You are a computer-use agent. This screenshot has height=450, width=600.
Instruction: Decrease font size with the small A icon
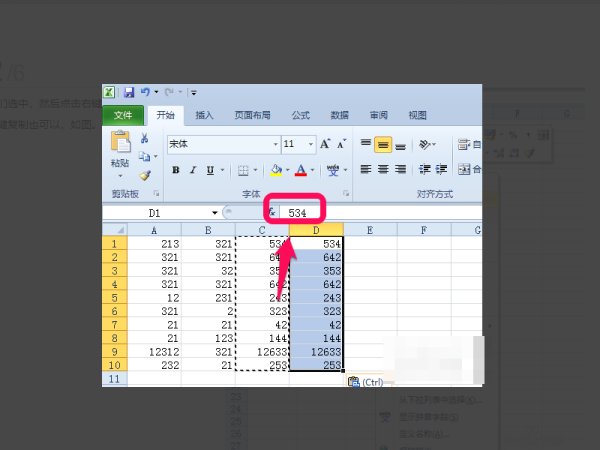point(341,144)
